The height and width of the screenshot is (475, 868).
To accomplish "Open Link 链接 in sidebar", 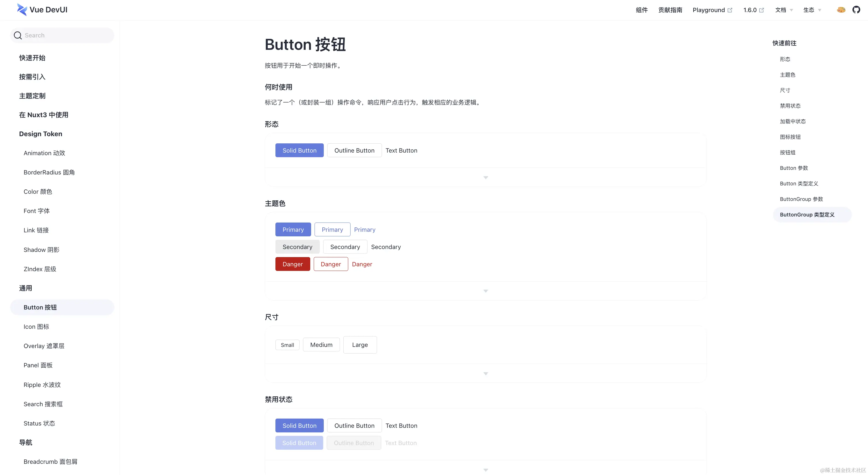I will pos(36,230).
